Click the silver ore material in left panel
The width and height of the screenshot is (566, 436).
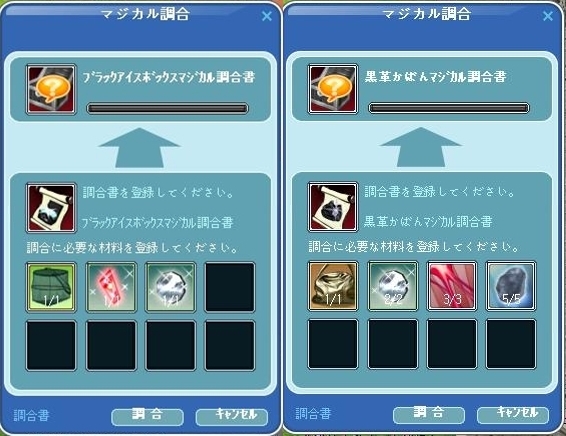170,287
